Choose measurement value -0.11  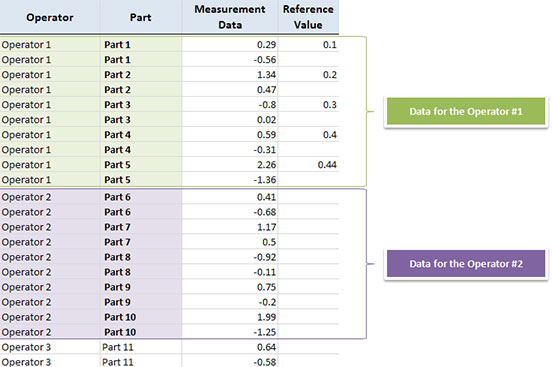230,272
